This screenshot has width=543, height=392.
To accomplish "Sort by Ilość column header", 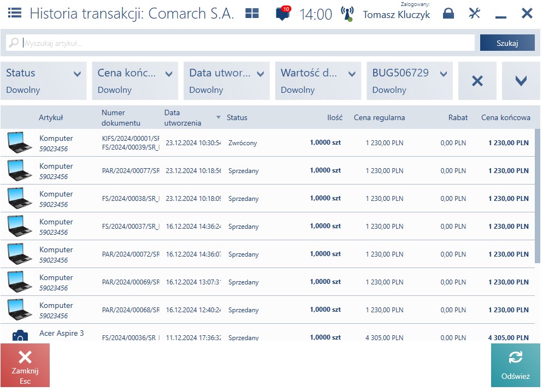I will [334, 117].
